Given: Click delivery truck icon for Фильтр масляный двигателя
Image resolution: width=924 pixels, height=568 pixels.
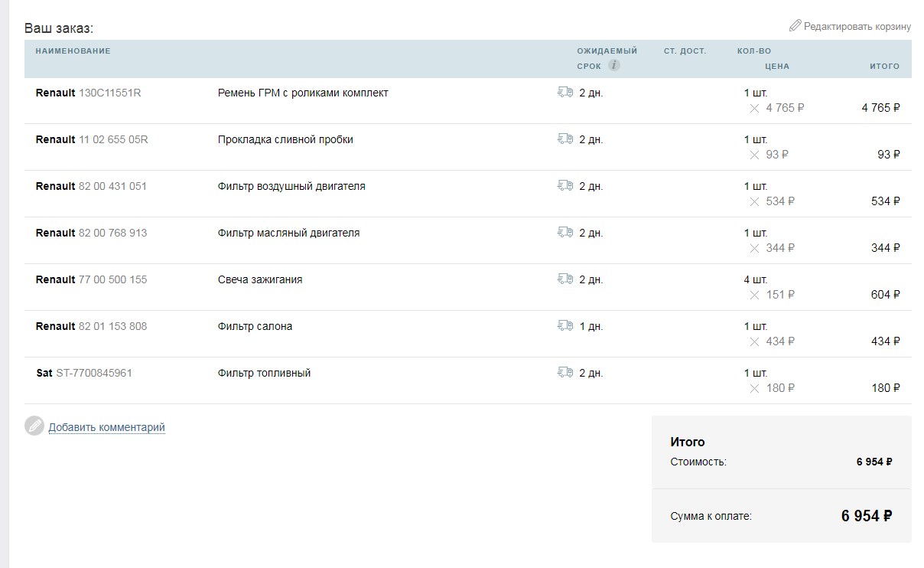Looking at the screenshot, I should (565, 232).
